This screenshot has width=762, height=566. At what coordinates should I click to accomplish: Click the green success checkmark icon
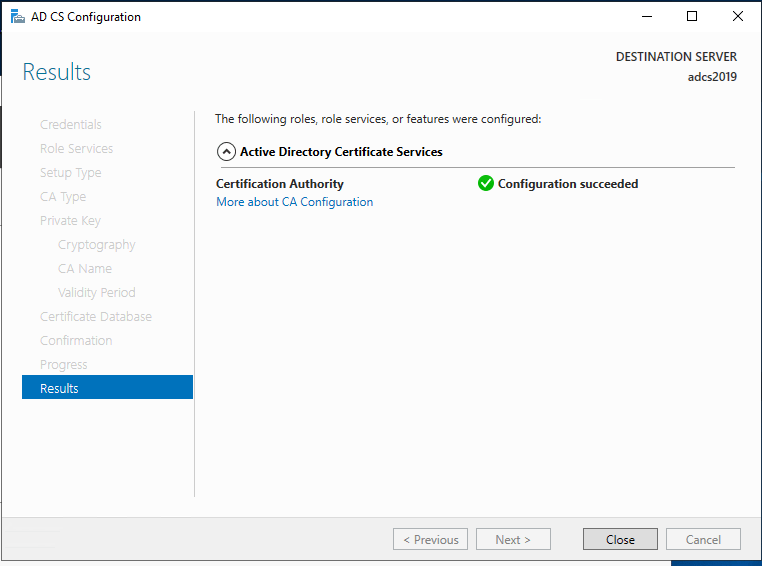(x=486, y=183)
